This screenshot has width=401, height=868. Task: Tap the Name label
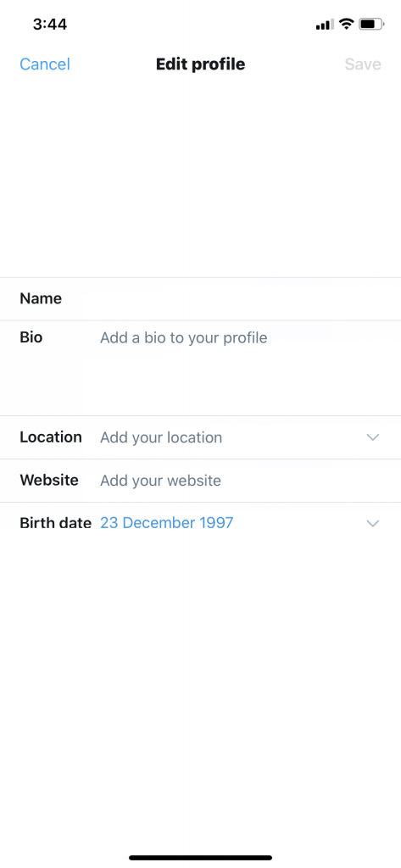41,299
